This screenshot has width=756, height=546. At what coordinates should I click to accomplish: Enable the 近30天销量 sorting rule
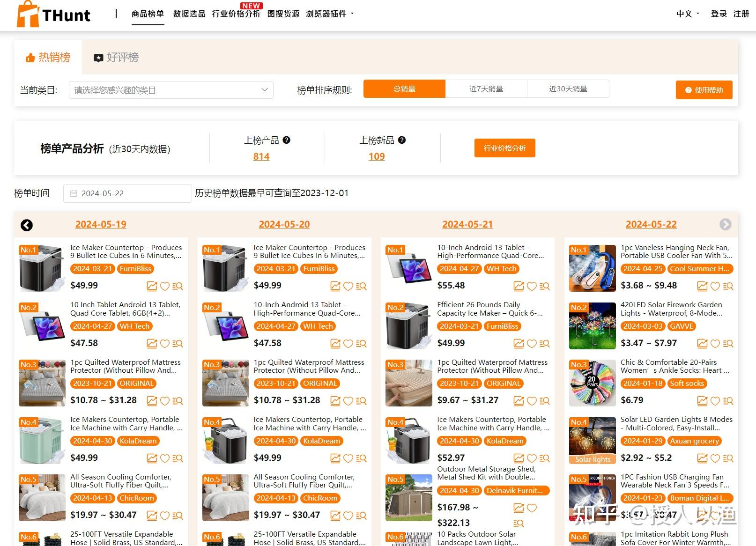point(568,89)
